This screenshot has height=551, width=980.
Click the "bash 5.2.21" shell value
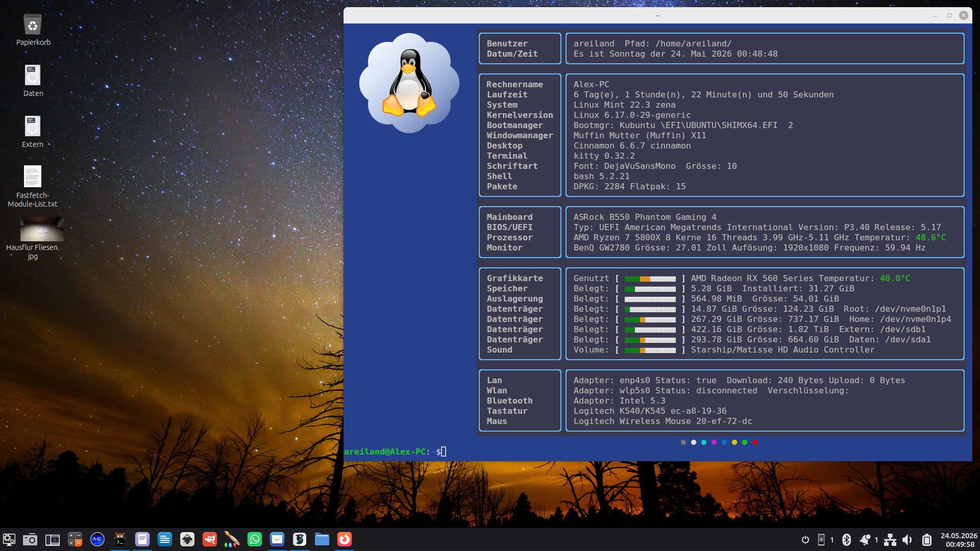[x=601, y=177]
